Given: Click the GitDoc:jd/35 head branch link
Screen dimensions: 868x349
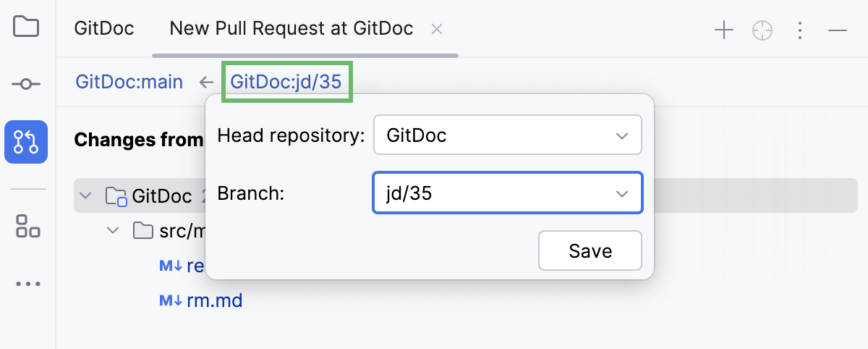Looking at the screenshot, I should pos(286,82).
